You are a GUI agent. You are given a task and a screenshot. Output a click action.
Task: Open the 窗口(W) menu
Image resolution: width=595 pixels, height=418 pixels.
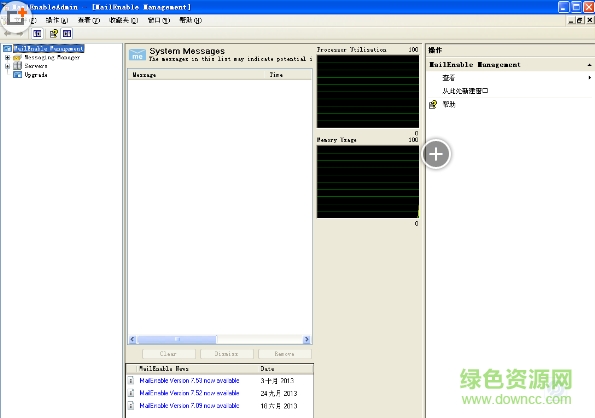159,20
